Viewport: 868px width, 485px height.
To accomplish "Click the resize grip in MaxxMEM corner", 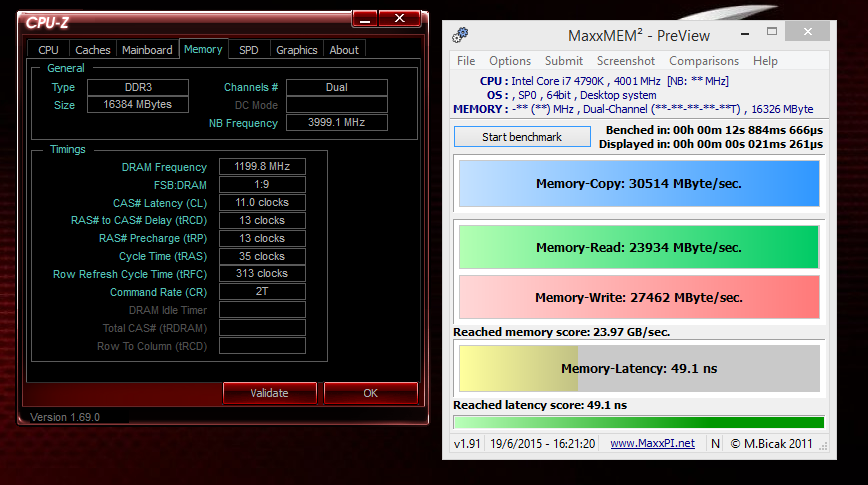I will coord(823,446).
